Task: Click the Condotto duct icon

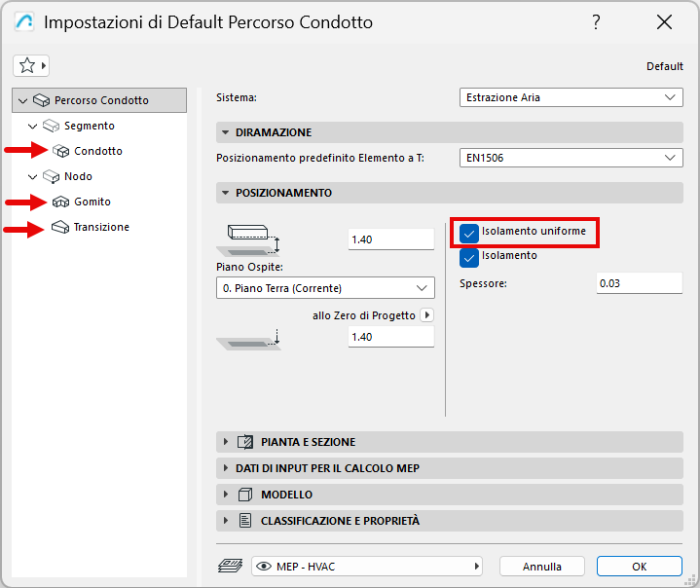Action: [61, 151]
